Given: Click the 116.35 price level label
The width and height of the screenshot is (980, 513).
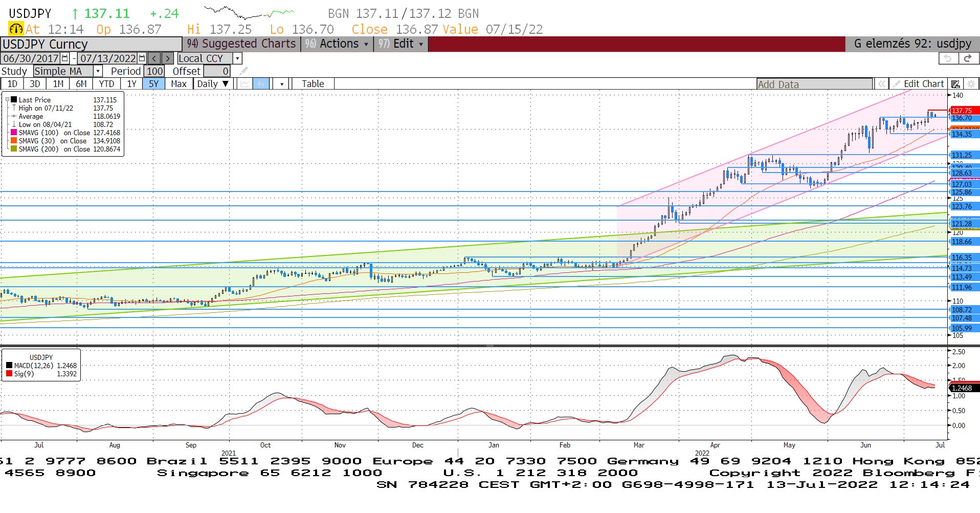Looking at the screenshot, I should pyautogui.click(x=964, y=258).
